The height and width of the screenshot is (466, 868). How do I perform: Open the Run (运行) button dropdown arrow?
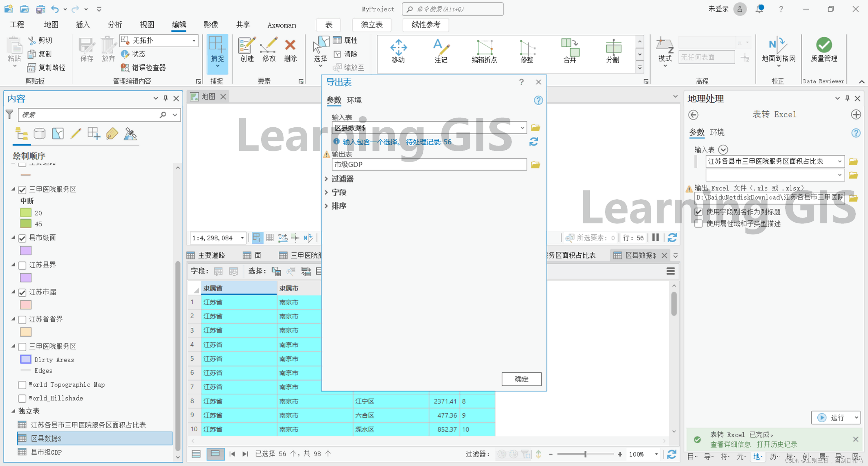coord(856,417)
